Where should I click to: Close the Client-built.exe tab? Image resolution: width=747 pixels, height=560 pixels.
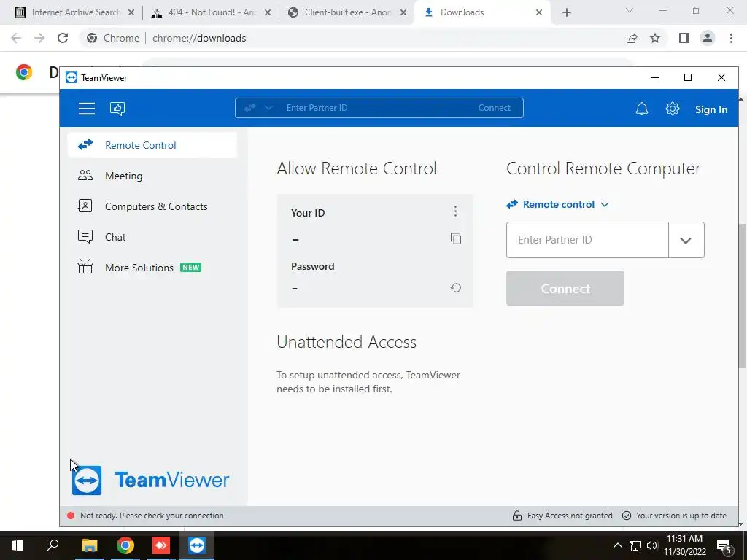tap(403, 13)
